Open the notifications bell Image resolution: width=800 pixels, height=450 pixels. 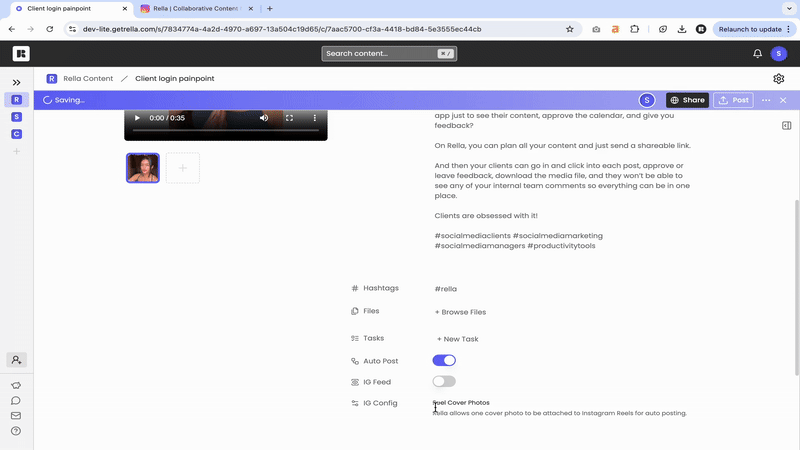point(758,54)
